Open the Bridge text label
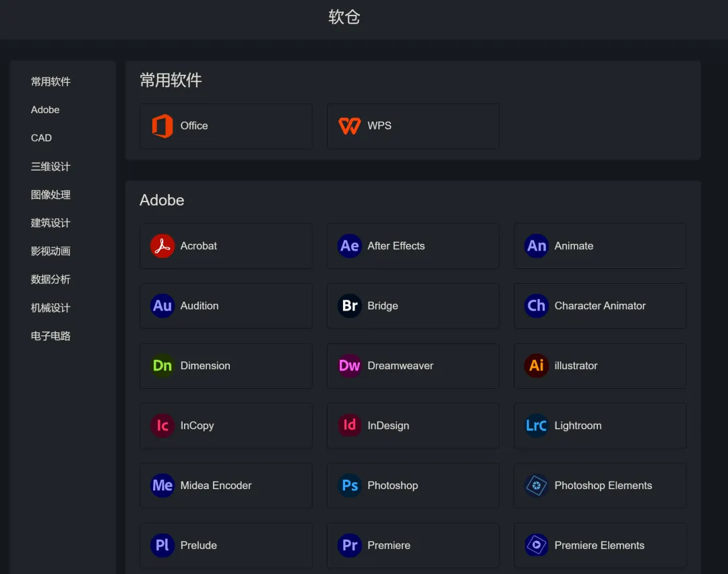728x574 pixels. pyautogui.click(x=383, y=306)
